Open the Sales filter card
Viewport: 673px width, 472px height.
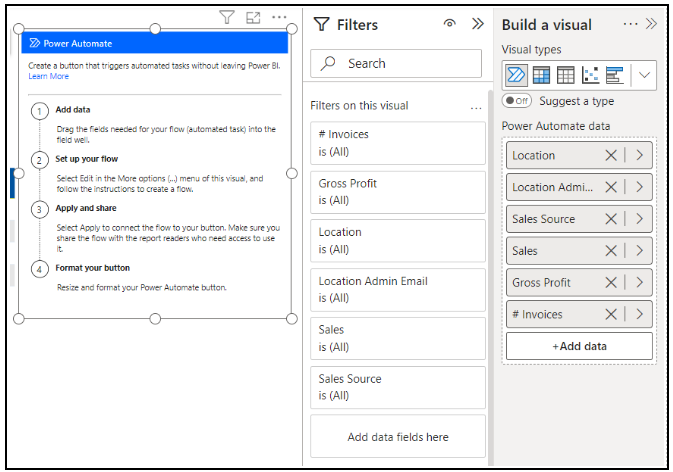(x=398, y=339)
